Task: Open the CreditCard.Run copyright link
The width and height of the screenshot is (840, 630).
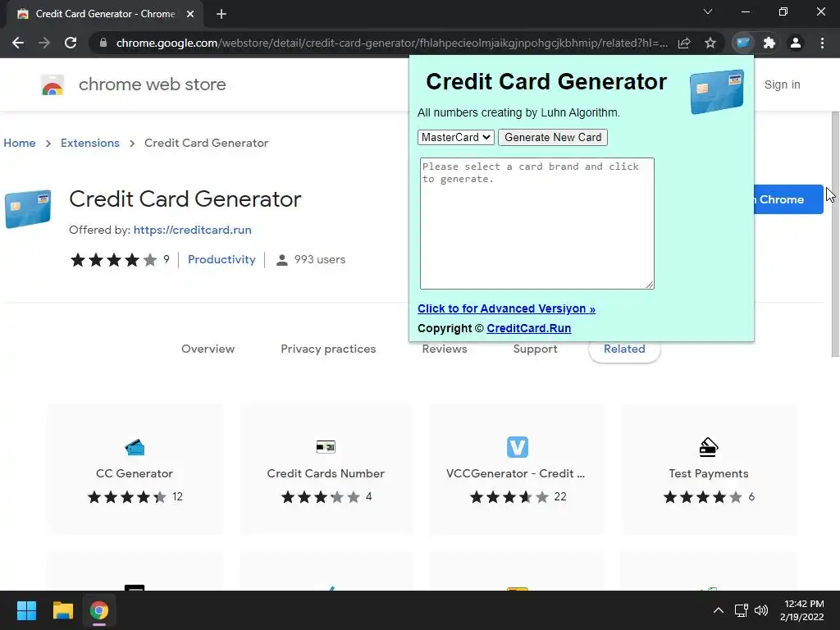Action: 529,328
